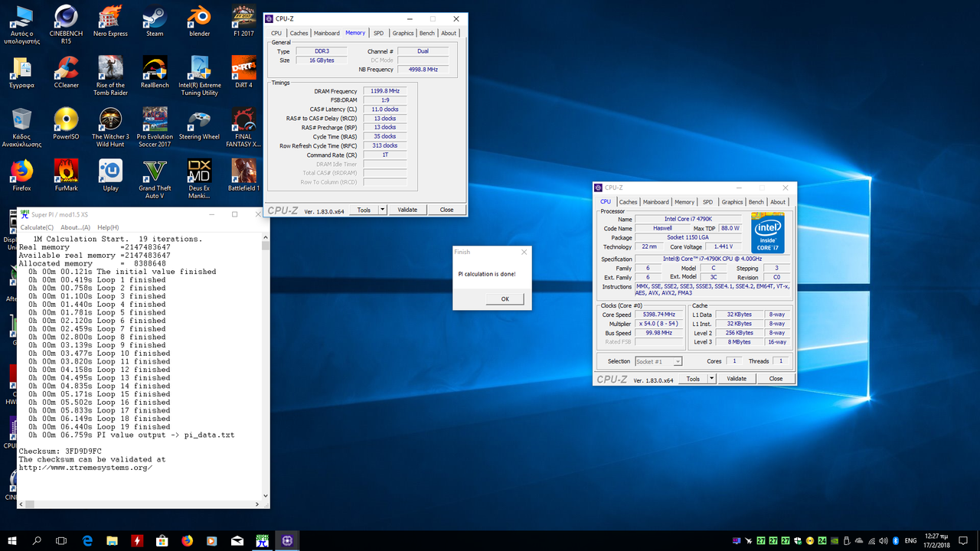Click OK in the Finish dialog
Image resolution: width=980 pixels, height=551 pixels.
pos(505,299)
